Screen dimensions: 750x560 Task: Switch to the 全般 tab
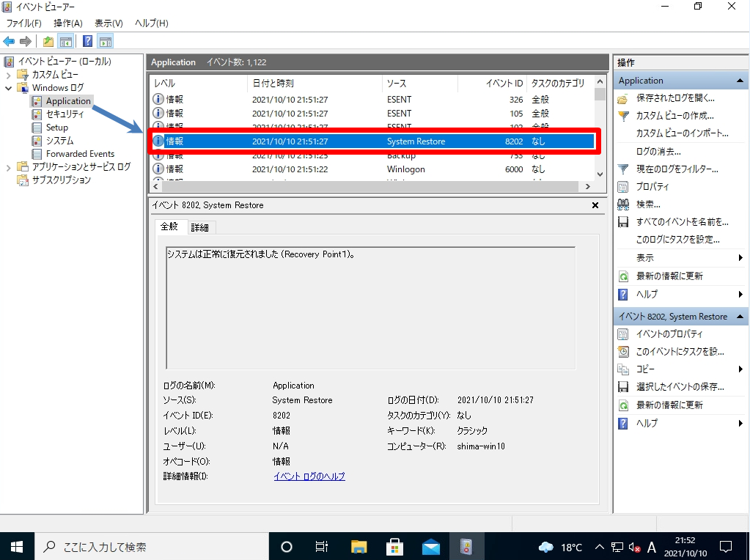pyautogui.click(x=169, y=226)
